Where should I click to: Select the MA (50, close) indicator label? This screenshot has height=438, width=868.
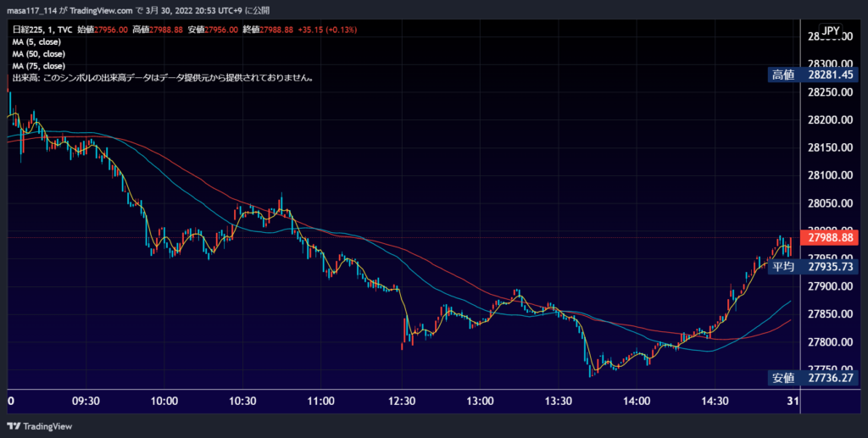tap(39, 54)
